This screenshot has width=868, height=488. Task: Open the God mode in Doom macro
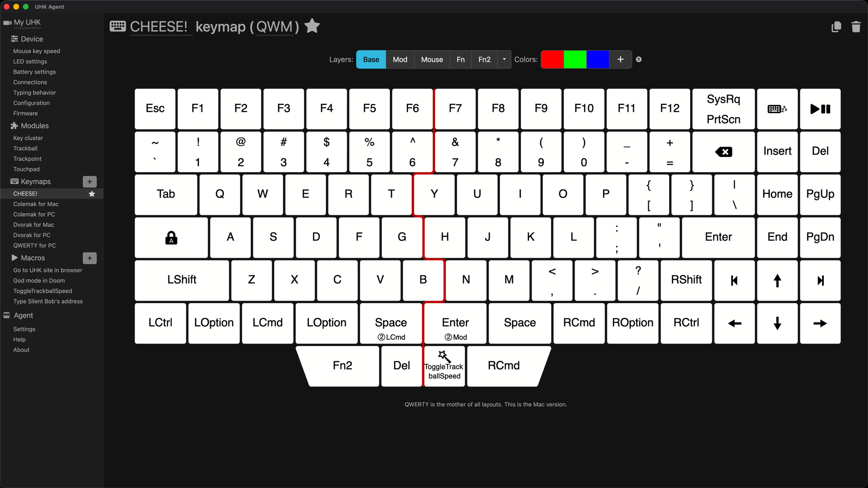(x=39, y=281)
